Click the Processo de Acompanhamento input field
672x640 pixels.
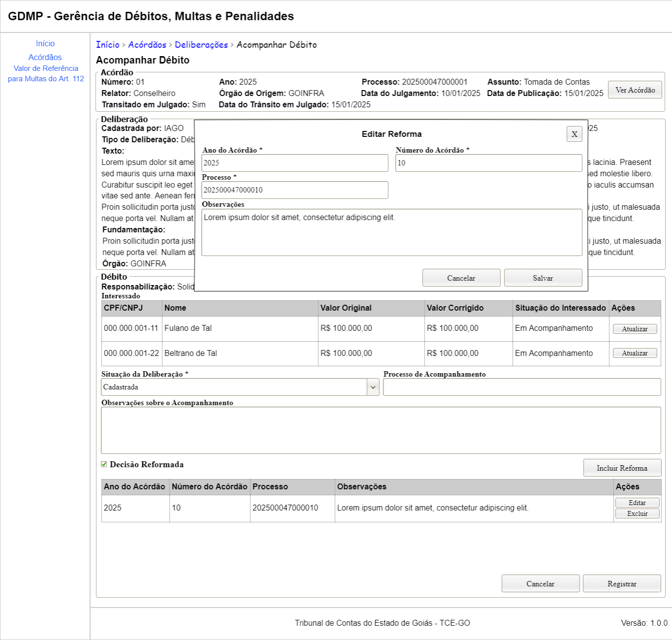[522, 387]
